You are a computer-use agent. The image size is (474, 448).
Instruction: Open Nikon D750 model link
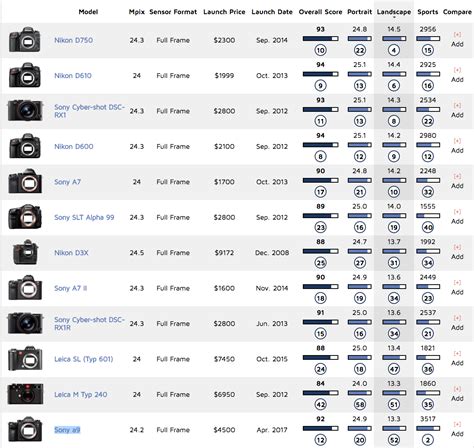73,40
